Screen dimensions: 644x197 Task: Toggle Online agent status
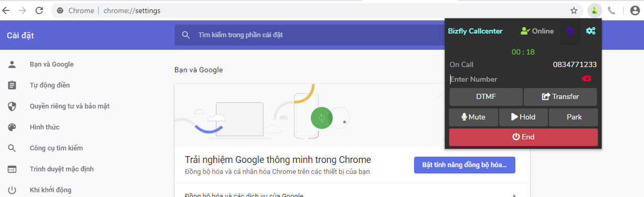coord(537,31)
